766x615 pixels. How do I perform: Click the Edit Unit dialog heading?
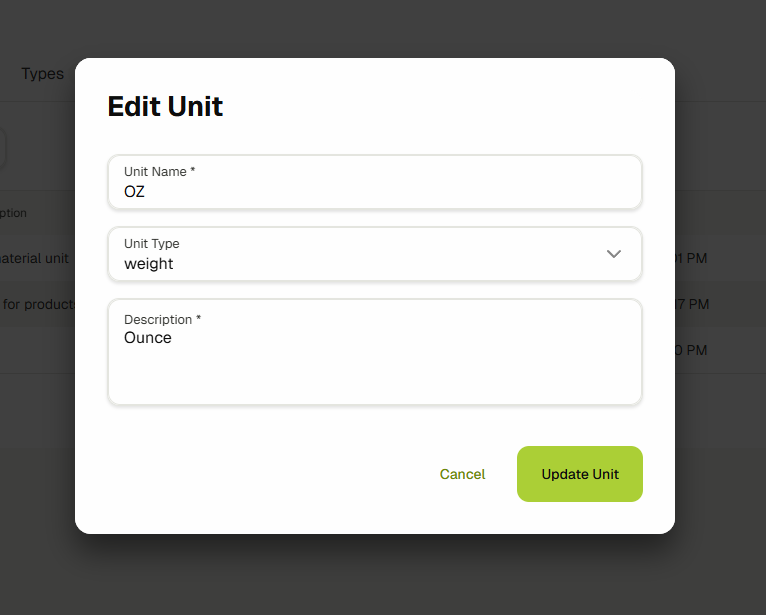point(165,106)
